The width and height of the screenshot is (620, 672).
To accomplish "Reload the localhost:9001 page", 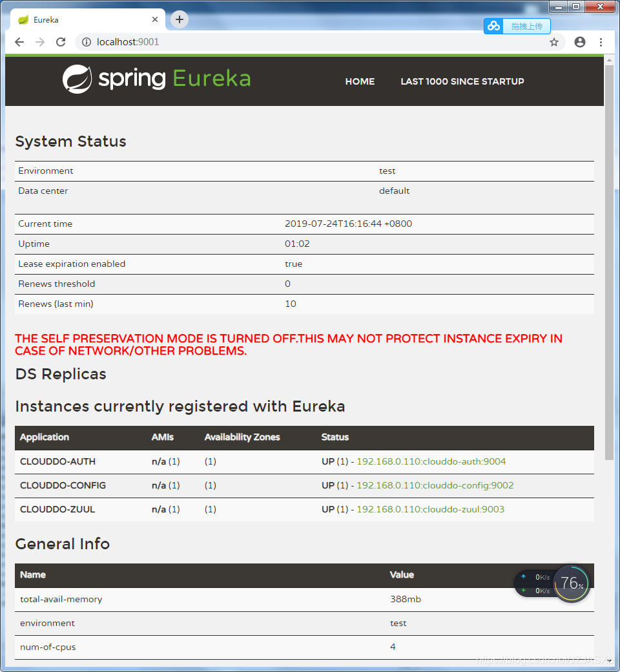I will [61, 42].
